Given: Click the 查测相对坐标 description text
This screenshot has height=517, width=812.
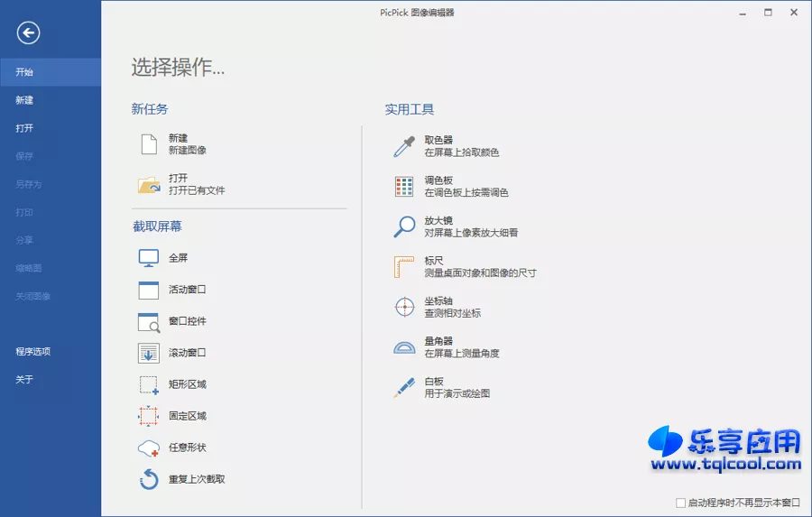Looking at the screenshot, I should click(x=453, y=313).
